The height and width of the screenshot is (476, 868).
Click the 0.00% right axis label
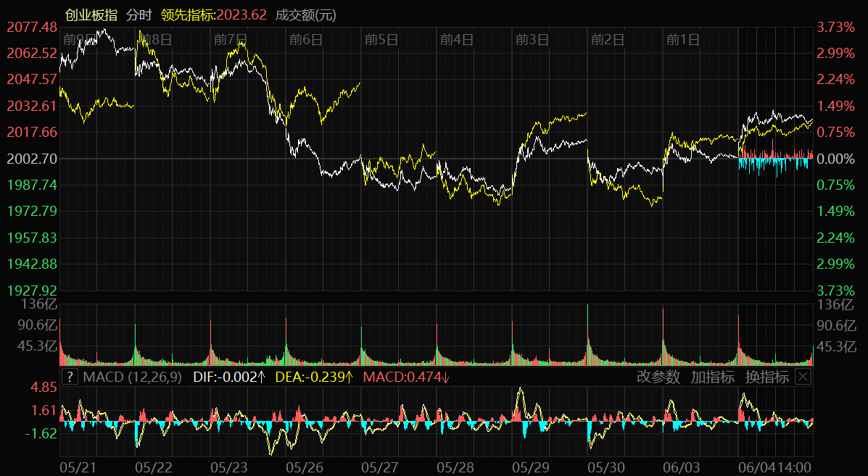tap(836, 159)
